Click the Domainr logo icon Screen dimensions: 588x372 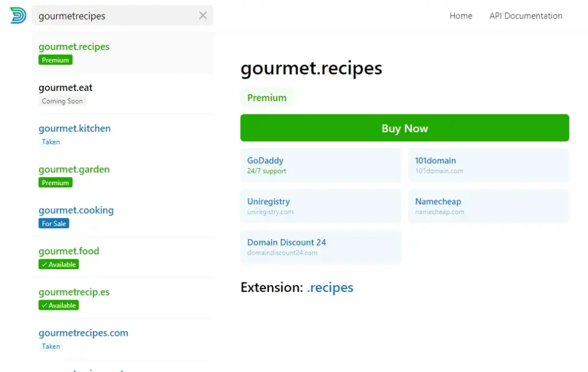click(18, 16)
